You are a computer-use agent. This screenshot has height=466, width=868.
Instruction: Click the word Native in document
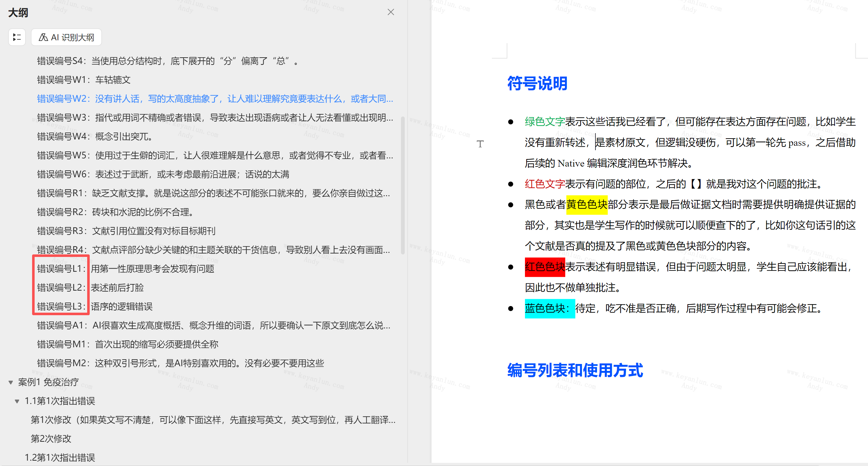tap(571, 163)
